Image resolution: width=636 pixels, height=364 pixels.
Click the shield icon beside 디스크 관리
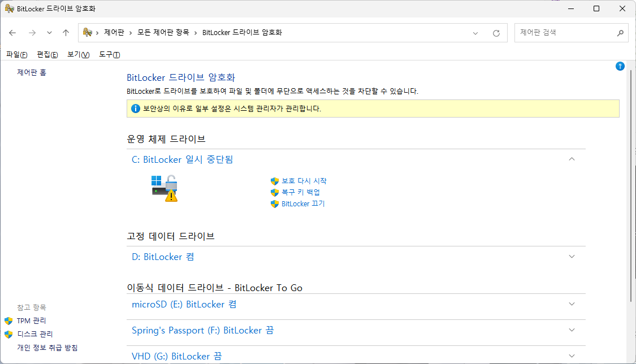click(x=8, y=335)
